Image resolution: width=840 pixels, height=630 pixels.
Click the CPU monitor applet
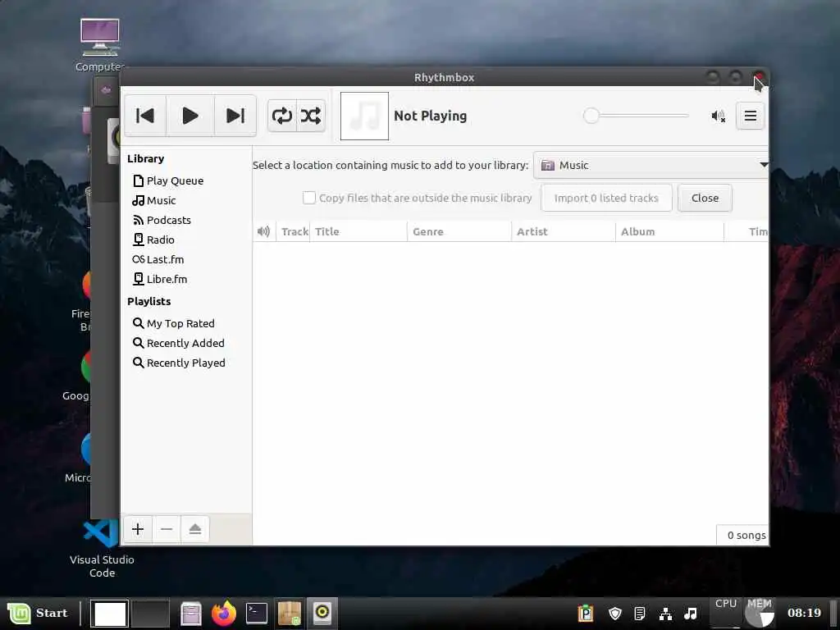[x=726, y=613]
